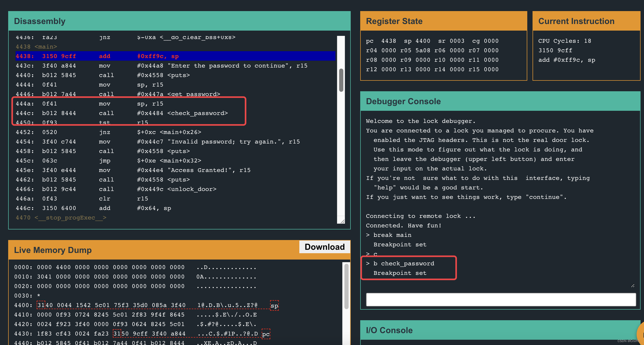Click the tst r15 line at 4450
Image resolution: width=644 pixels, height=345 pixels.
(x=175, y=123)
